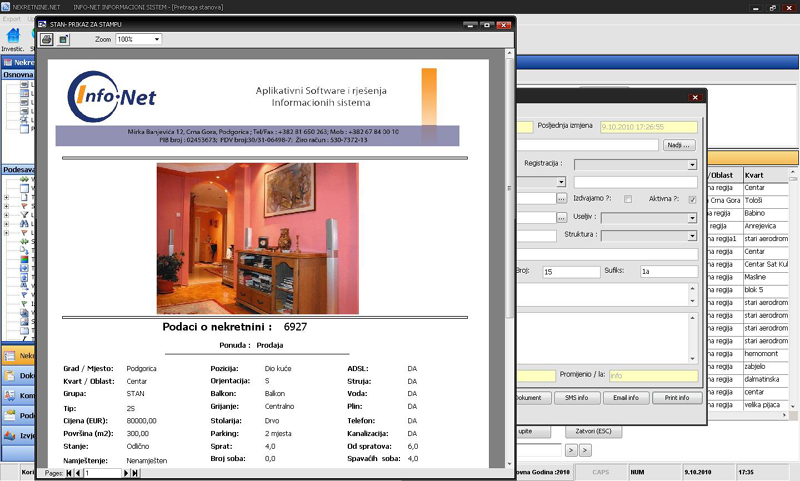Go to first page in preview navigator

pyautogui.click(x=69, y=473)
